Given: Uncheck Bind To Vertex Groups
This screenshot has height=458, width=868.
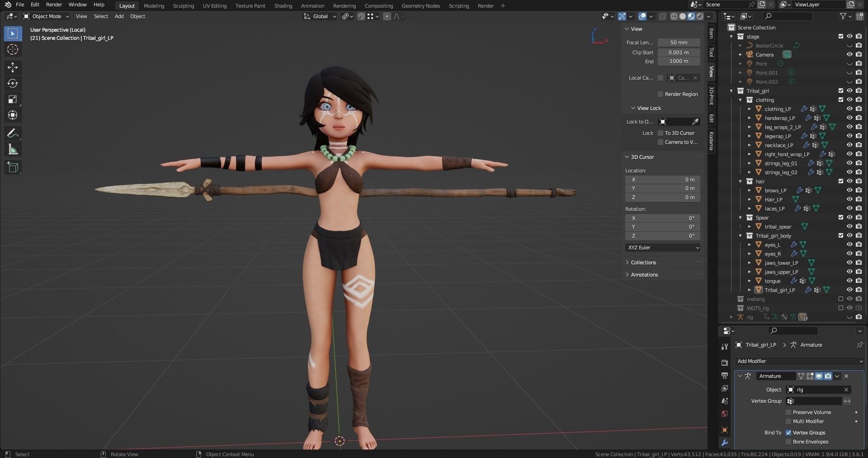Looking at the screenshot, I should 788,433.
